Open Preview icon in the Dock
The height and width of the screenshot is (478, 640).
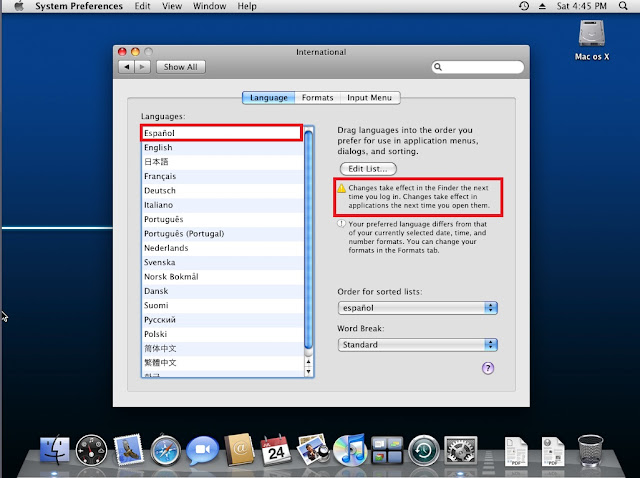click(x=313, y=449)
